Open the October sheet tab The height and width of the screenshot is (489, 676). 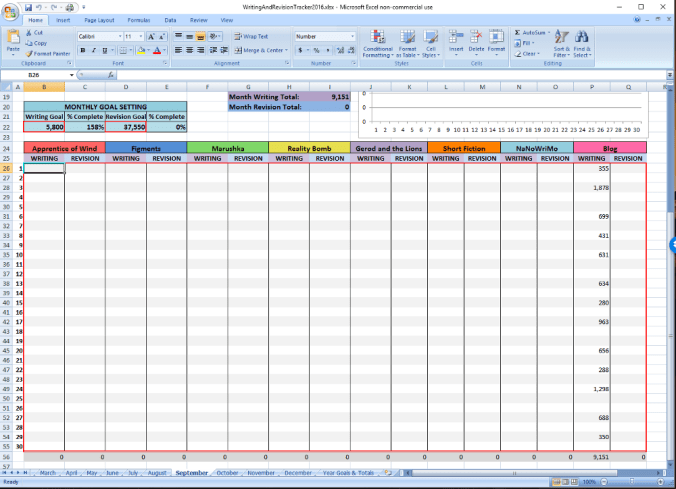227,472
